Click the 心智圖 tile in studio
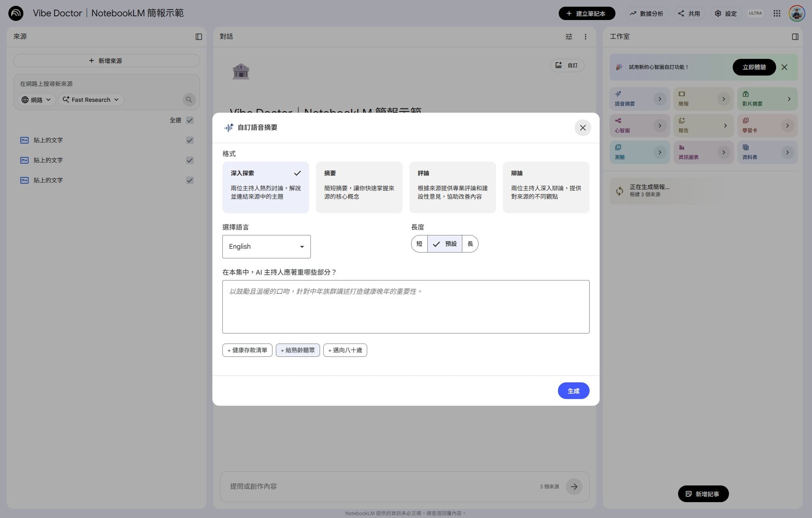Viewport: 812px width, 518px height. [x=640, y=126]
